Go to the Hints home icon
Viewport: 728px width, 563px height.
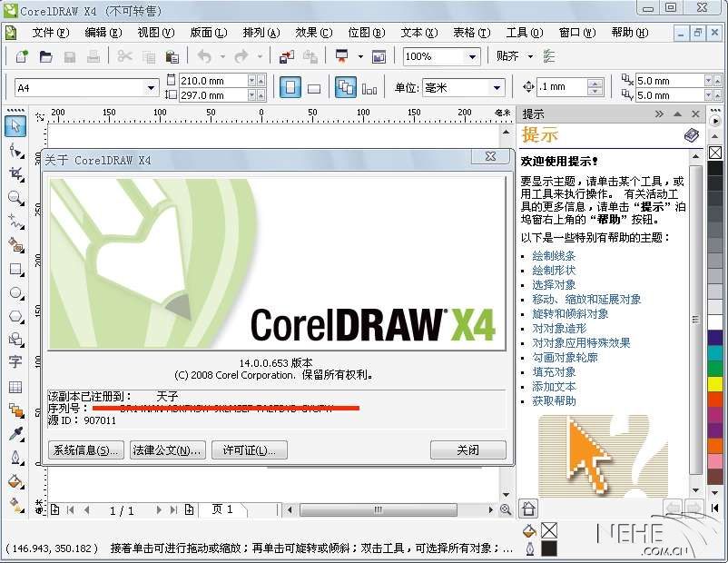[528, 509]
